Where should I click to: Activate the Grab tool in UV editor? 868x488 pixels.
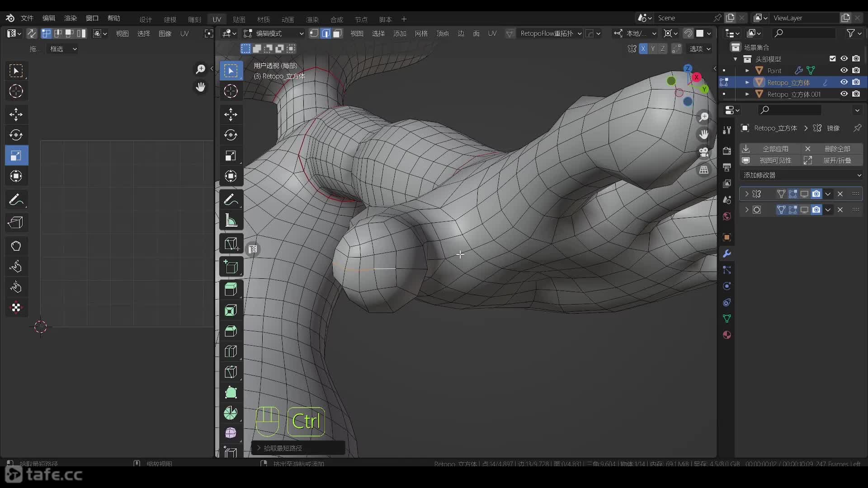16,246
